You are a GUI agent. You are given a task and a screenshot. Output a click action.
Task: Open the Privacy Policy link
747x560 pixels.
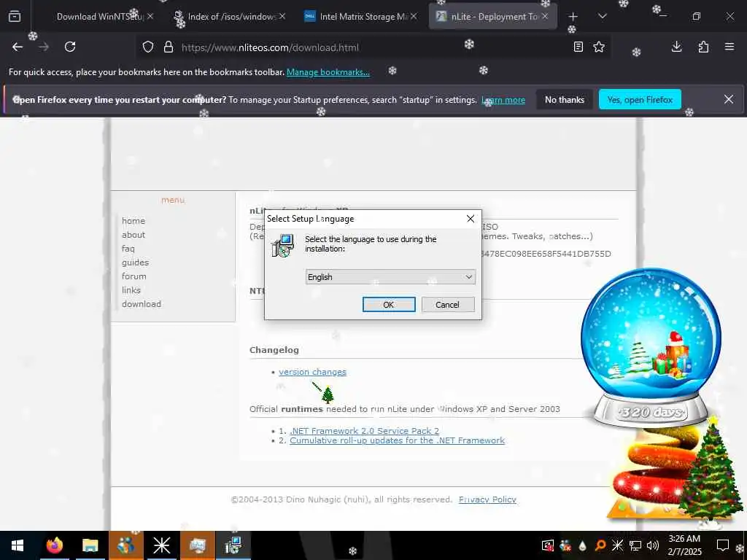(487, 499)
